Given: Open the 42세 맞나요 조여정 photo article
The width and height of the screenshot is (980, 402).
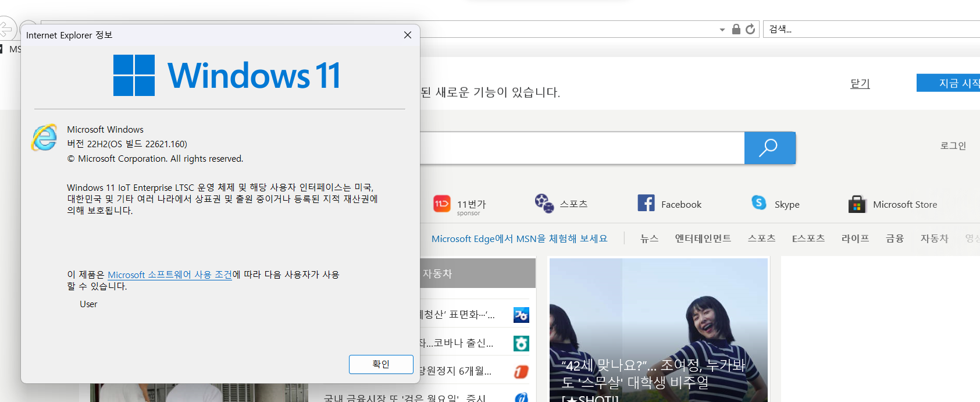Looking at the screenshot, I should 658,330.
